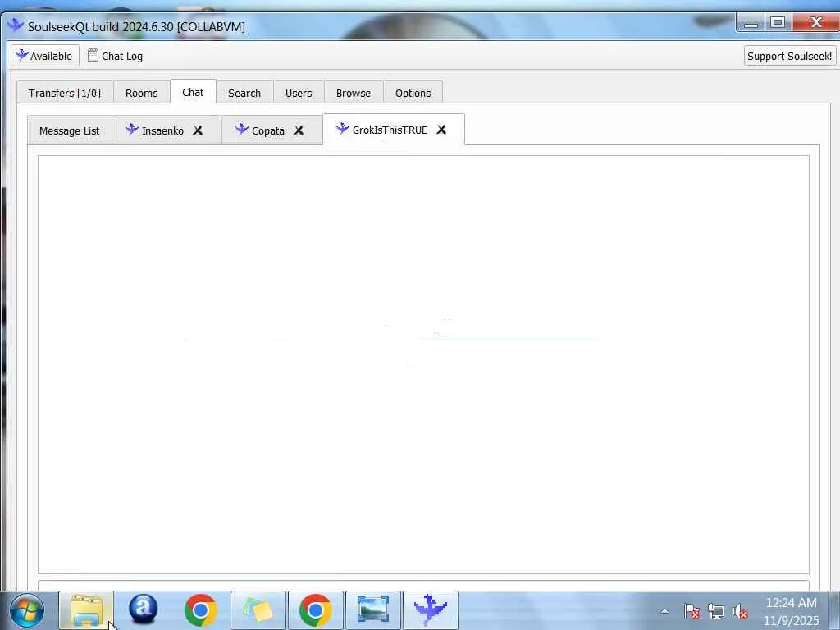Image resolution: width=840 pixels, height=630 pixels.
Task: Click the bird icon on GrokIsThisTRUE tab
Action: 342,129
